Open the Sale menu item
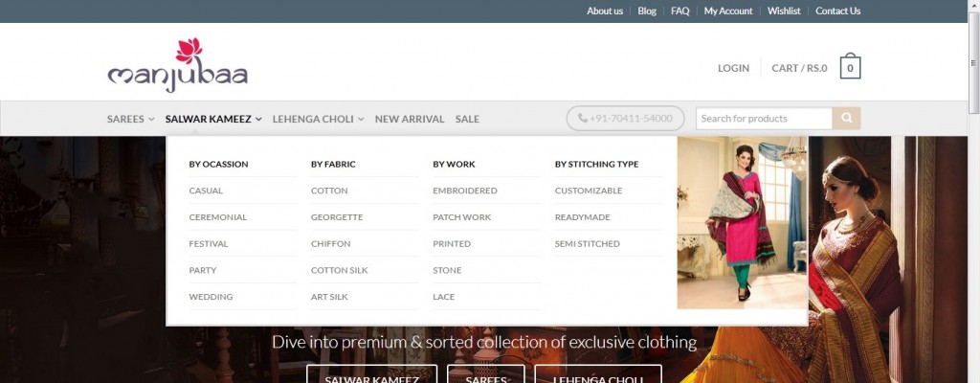 pos(467,119)
